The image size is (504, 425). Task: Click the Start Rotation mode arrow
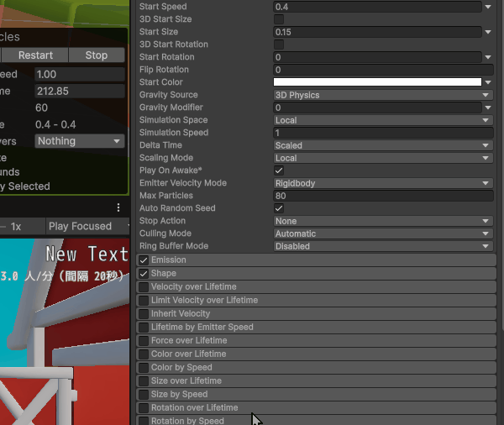coord(488,57)
